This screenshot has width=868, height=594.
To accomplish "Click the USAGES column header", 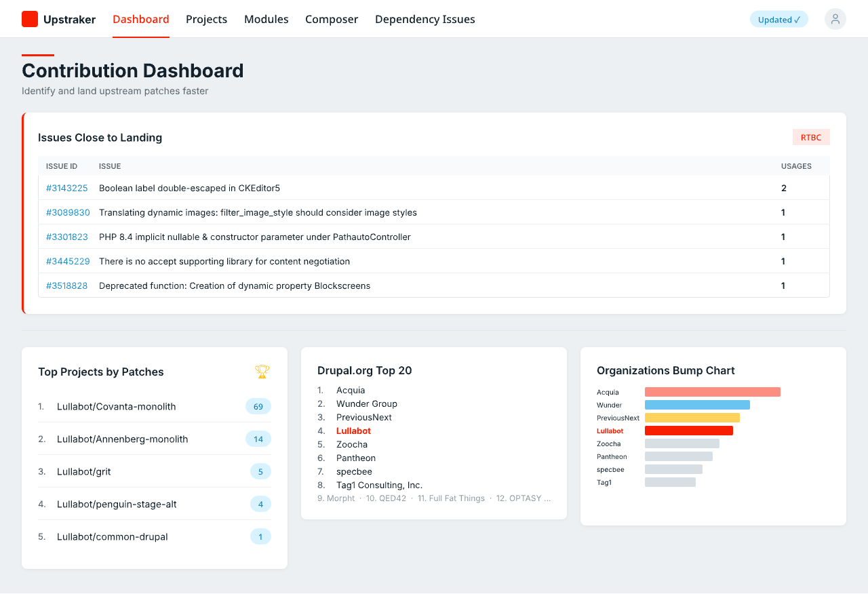I will [795, 166].
